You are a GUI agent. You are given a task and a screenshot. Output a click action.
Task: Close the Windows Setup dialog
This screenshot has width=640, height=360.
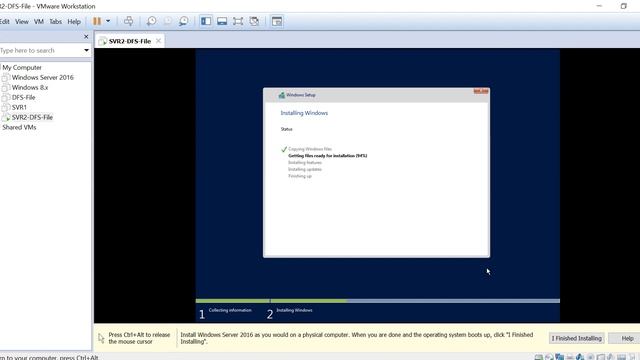[481, 91]
